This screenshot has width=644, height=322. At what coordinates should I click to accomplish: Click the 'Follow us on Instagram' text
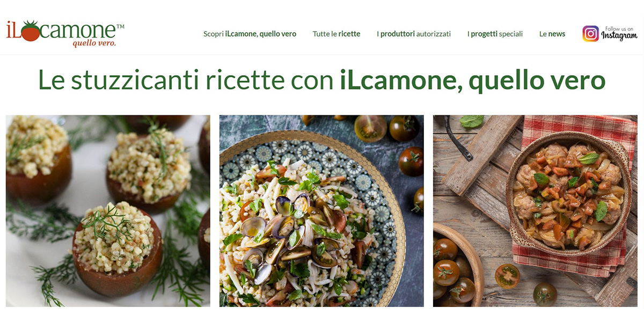[619, 33]
